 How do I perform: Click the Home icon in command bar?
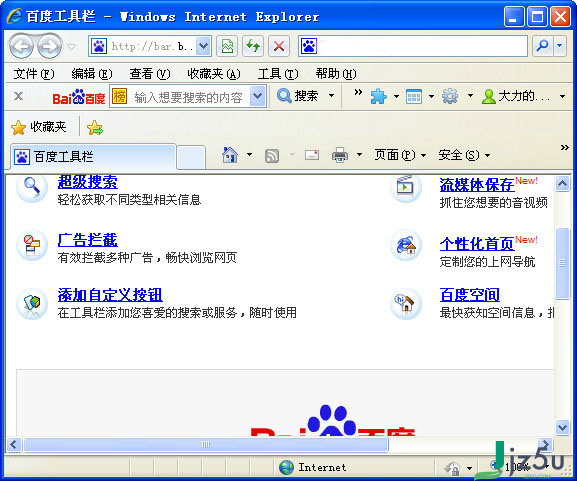point(230,155)
